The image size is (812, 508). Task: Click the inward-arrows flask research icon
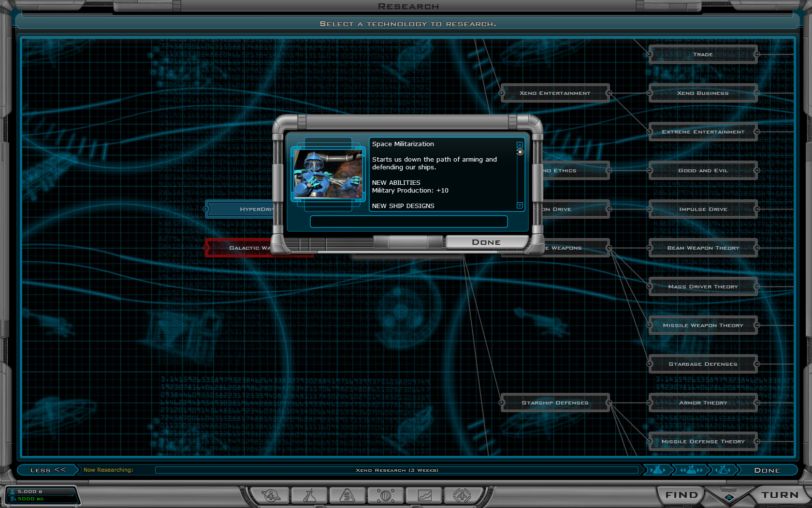723,470
